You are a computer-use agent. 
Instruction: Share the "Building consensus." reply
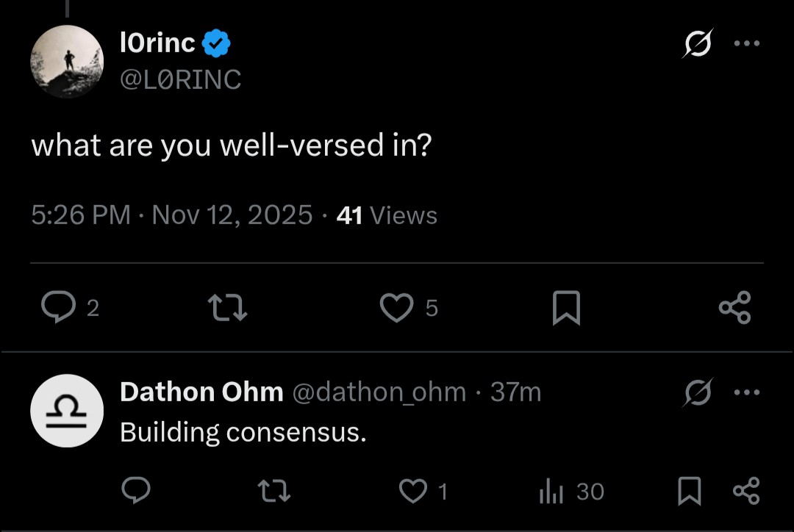tap(746, 491)
